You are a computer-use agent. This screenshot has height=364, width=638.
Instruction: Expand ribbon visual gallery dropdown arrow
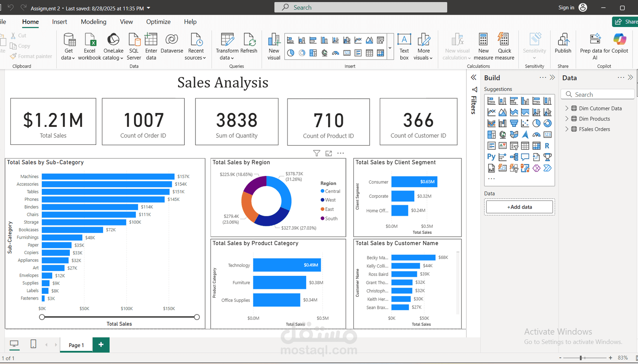click(x=390, y=48)
